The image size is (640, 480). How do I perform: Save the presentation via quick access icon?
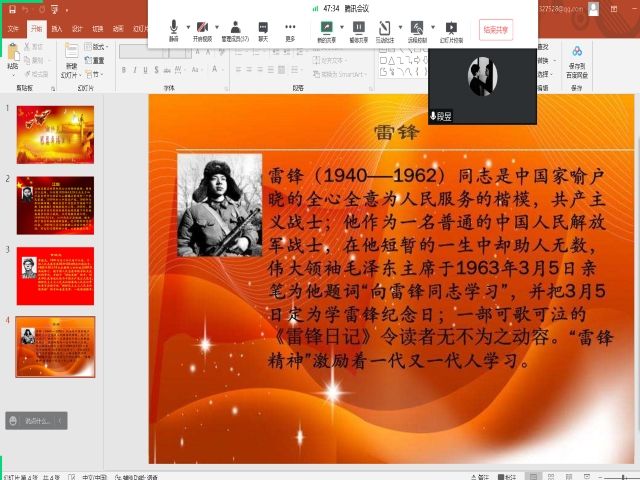click(12, 9)
